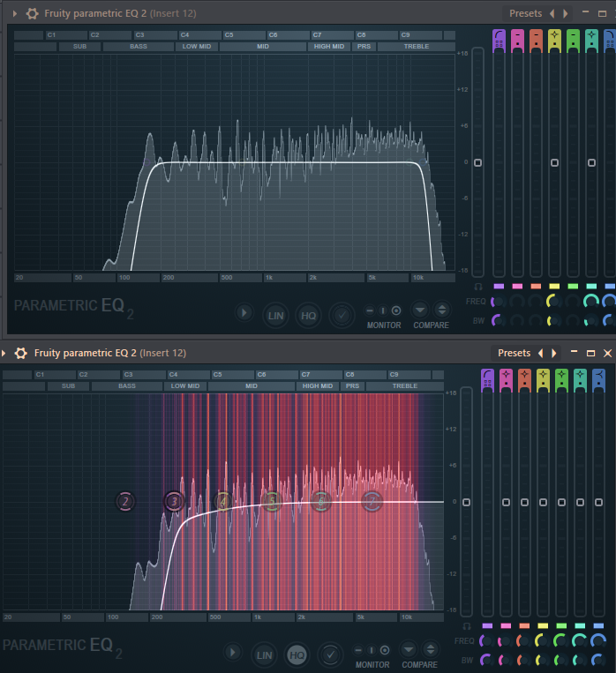Viewport: 616px width, 673px height.
Task: Click headphones icon in top EQ window
Action: (x=478, y=287)
